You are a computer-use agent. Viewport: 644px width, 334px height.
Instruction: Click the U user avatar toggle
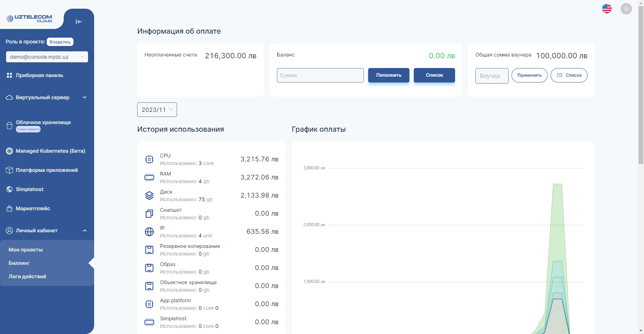click(x=626, y=8)
